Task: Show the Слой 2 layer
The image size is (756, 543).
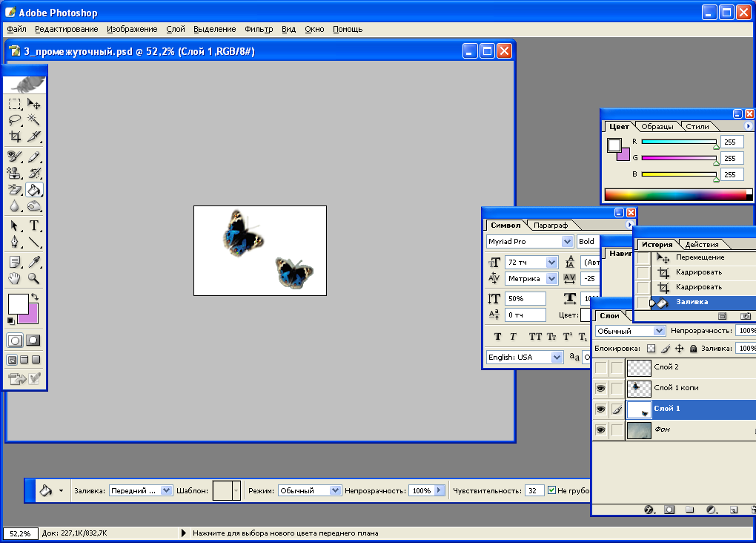Action: pos(601,368)
